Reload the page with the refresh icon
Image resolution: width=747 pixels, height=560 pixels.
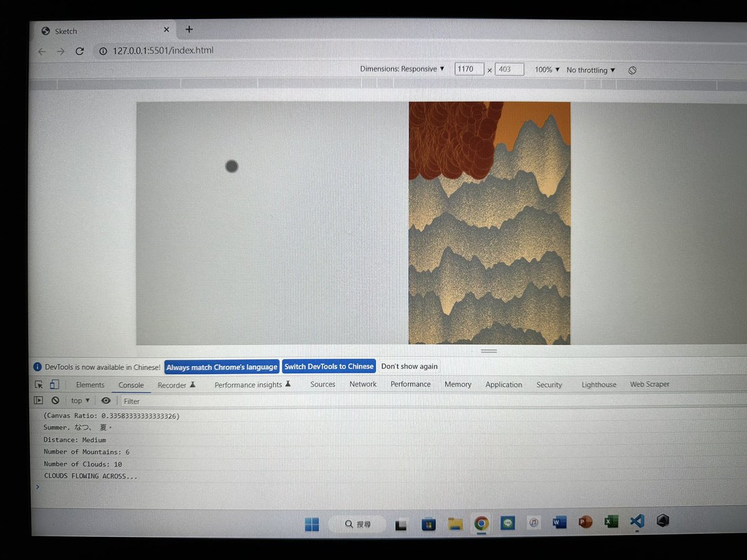pos(80,51)
